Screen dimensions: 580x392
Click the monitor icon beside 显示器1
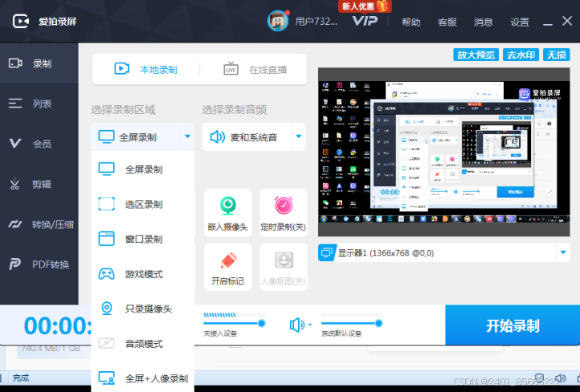[327, 253]
